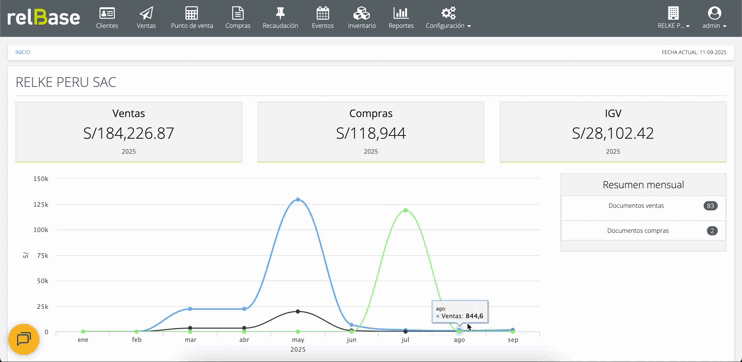Click the ago Ventas tooltip

460,312
